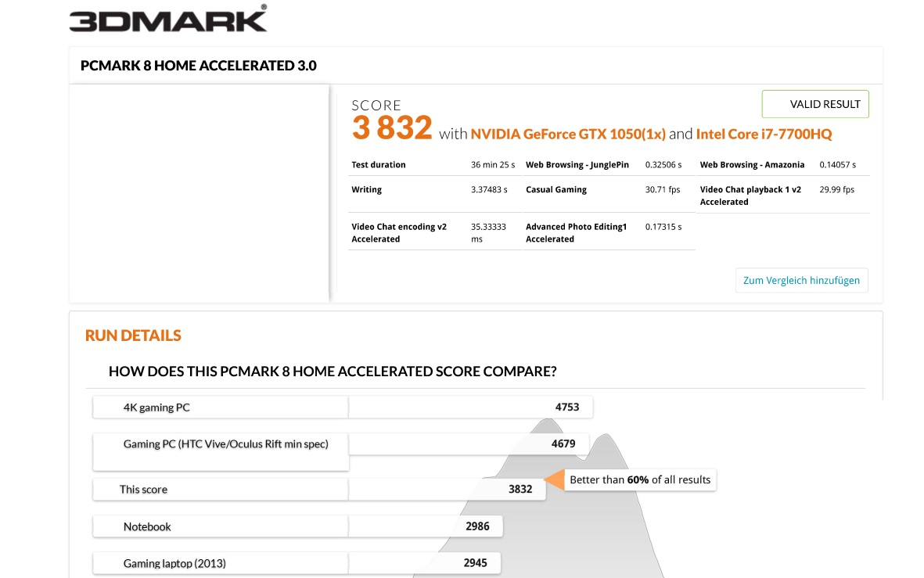Click the 'Casual Gaming' label
This screenshot has height=578, width=924.
pyautogui.click(x=555, y=190)
